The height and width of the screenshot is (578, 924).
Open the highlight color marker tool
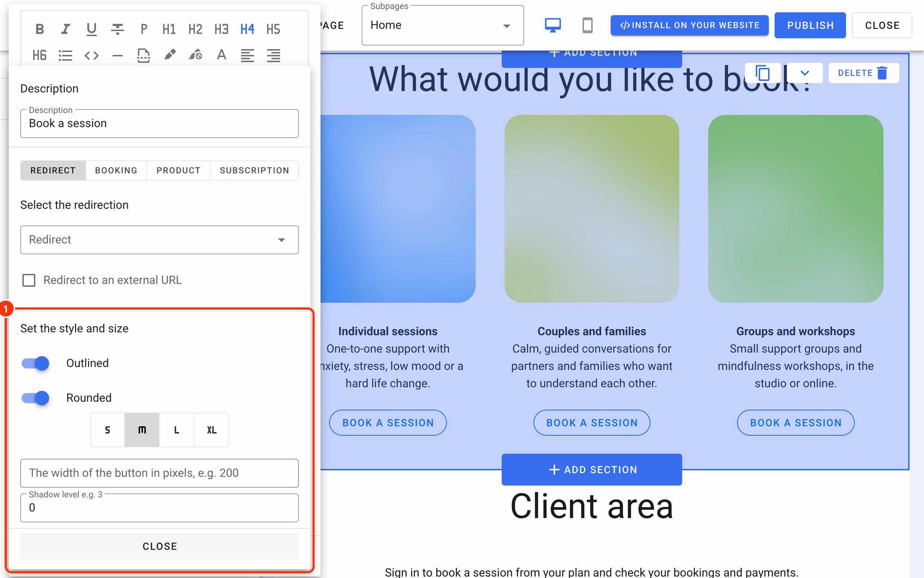(170, 55)
